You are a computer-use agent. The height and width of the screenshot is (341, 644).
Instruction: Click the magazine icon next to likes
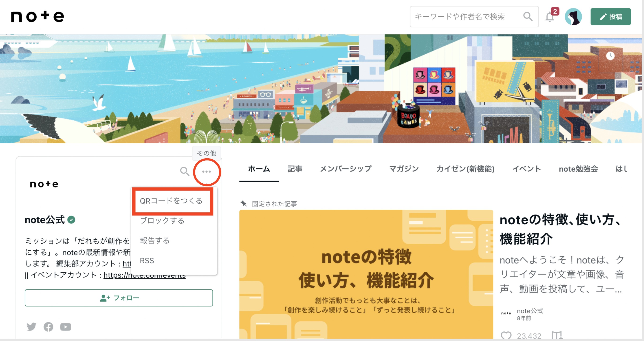pyautogui.click(x=557, y=335)
